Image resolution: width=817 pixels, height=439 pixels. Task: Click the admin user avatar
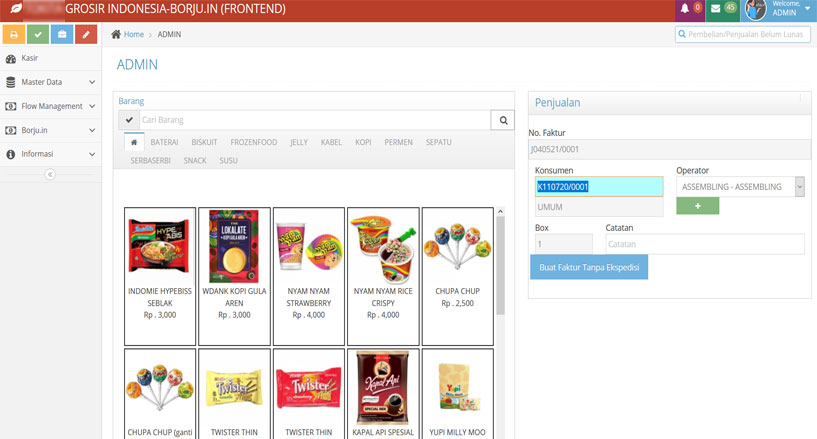[755, 10]
